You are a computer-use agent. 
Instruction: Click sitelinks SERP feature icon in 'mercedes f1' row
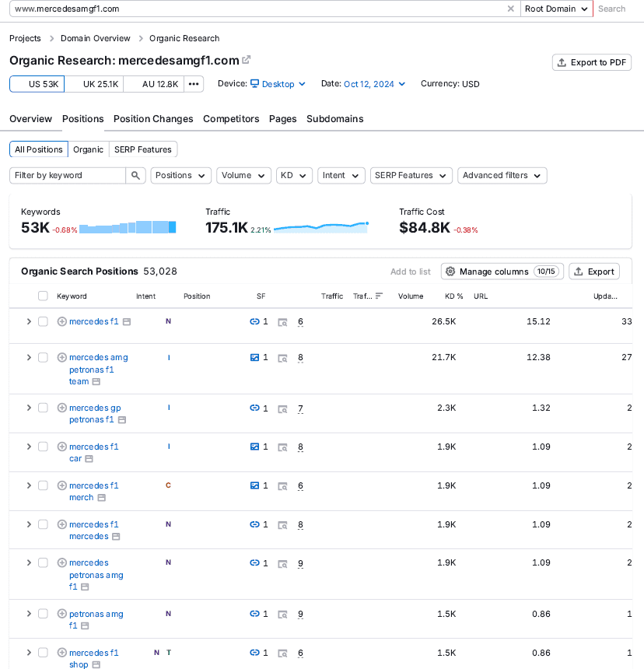pyautogui.click(x=254, y=321)
